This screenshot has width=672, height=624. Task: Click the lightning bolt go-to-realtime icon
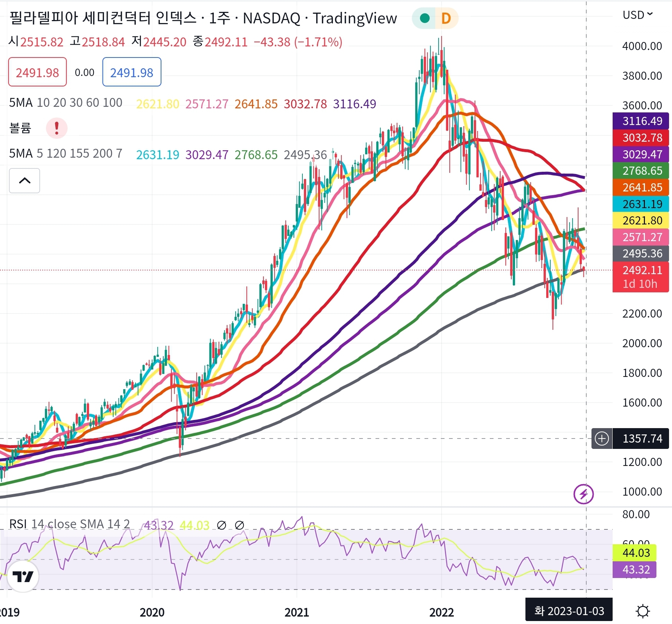(x=584, y=494)
